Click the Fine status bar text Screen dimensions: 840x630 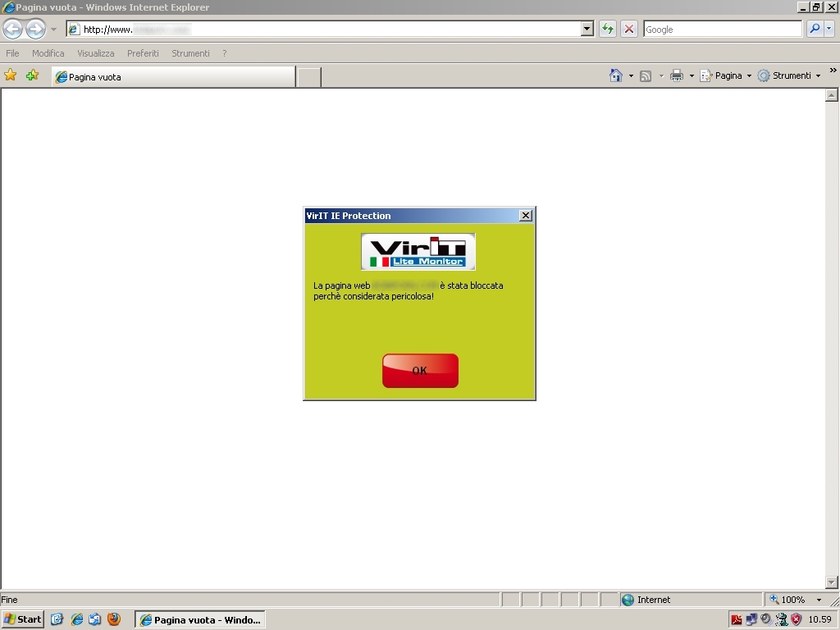pos(9,600)
